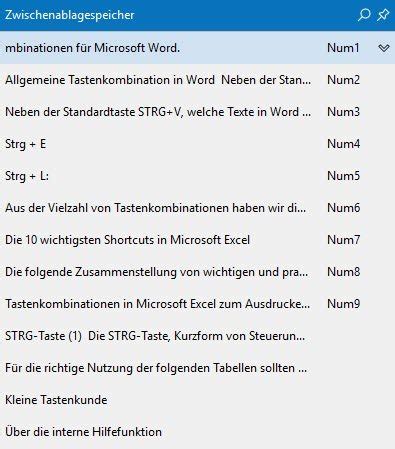Screen dimensions: 395x449
Task: Click the Num9 shortcut label
Action: point(343,304)
